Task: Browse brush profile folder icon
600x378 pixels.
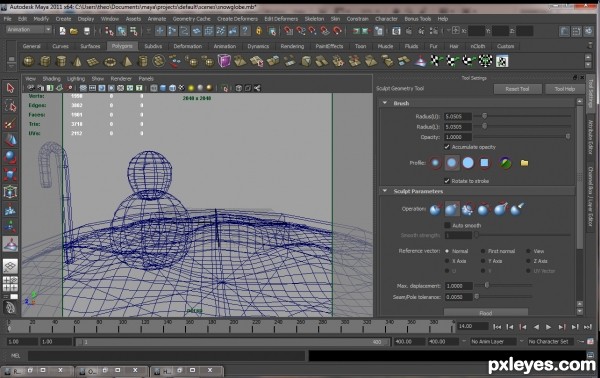Action: click(524, 163)
